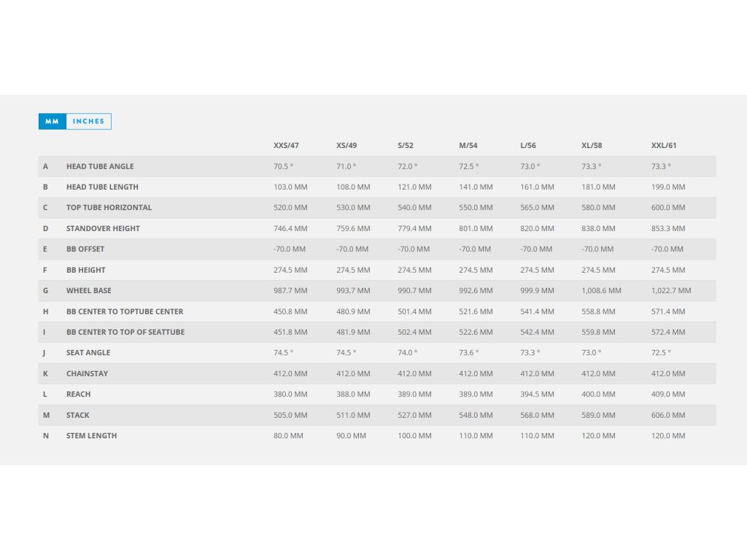Select the S/52 size column header
The height and width of the screenshot is (560, 747).
point(406,145)
